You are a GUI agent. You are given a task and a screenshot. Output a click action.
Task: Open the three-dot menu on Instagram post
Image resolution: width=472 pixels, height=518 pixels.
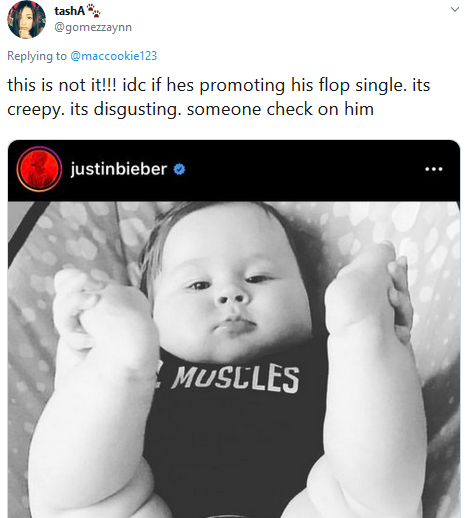pos(434,169)
